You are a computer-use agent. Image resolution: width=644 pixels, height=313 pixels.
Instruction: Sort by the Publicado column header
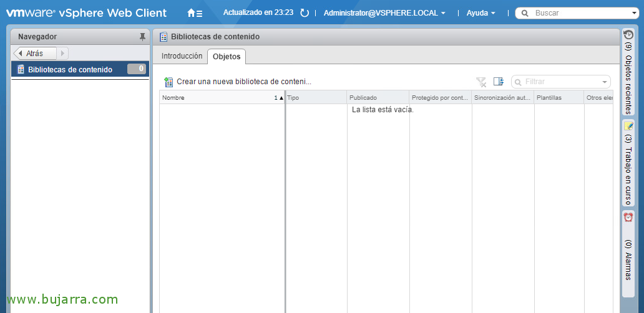[378, 98]
